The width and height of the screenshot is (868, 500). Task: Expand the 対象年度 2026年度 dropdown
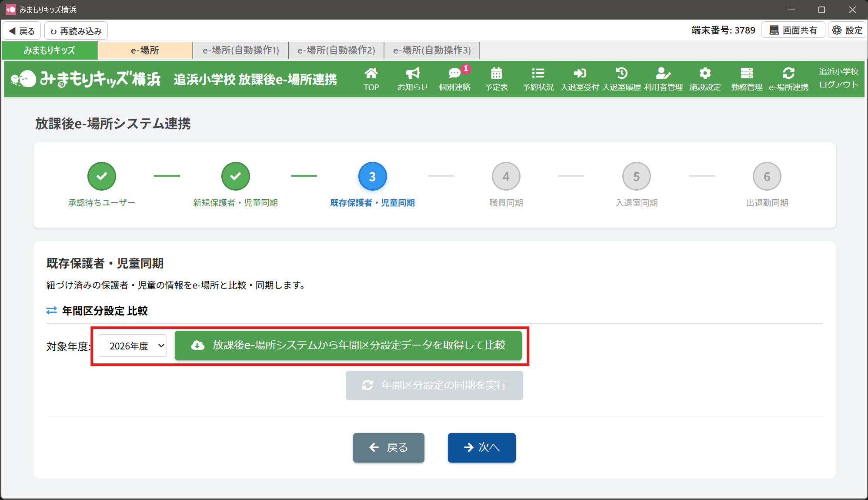pyautogui.click(x=133, y=346)
